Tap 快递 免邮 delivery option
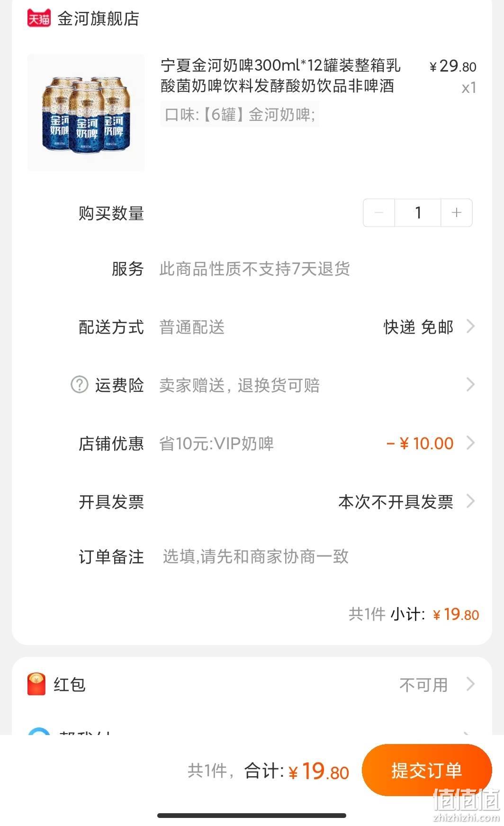Image resolution: width=504 pixels, height=826 pixels. pyautogui.click(x=418, y=327)
